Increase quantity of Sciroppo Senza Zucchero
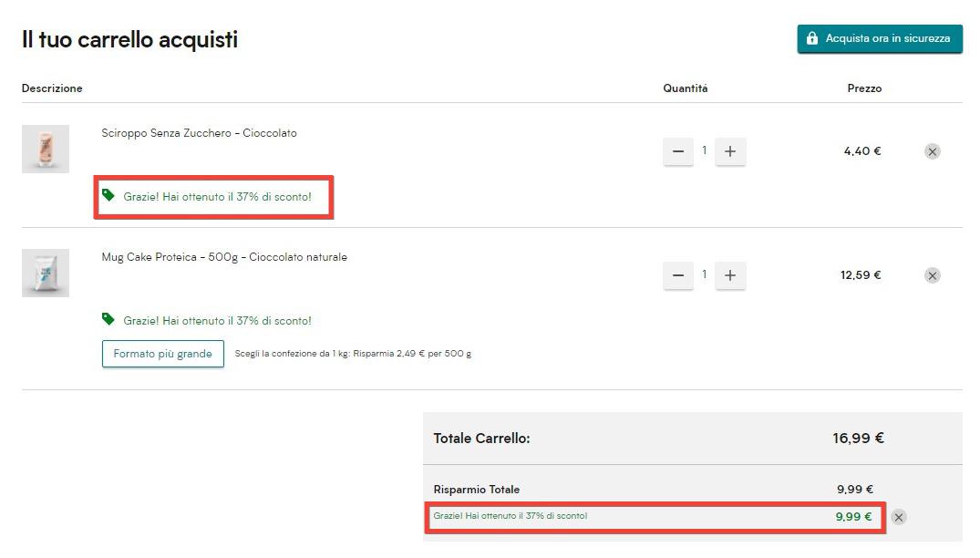The width and height of the screenshot is (980, 558). 729,152
